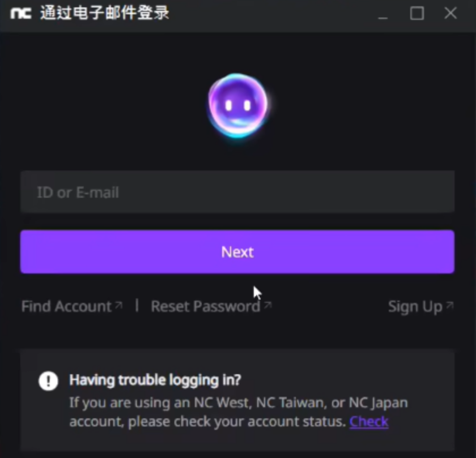Click the Chinese window title text
The width and height of the screenshot is (476, 458).
(105, 14)
